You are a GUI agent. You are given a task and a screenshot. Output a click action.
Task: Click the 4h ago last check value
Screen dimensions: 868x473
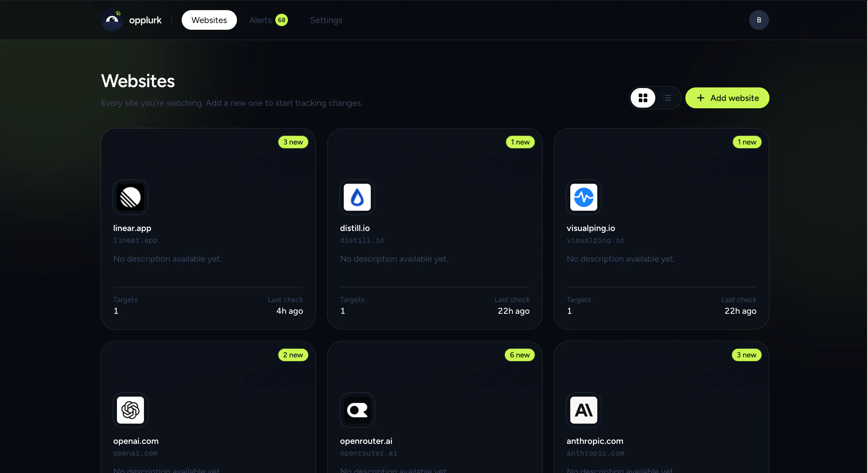click(x=289, y=311)
